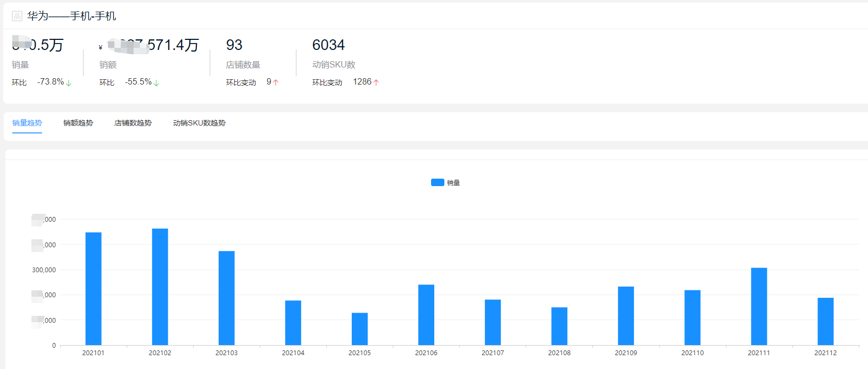Click the 销量 legend label
The width and height of the screenshot is (868, 369).
[x=453, y=183]
